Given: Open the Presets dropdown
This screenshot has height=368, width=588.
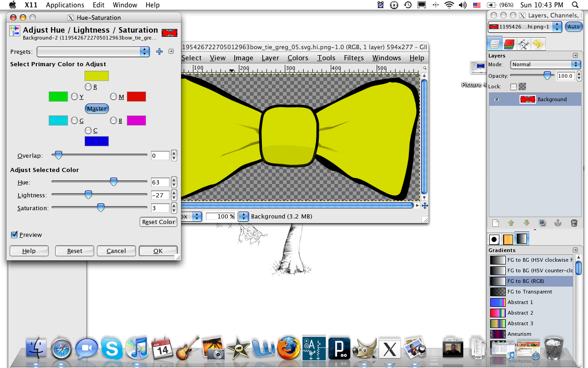Looking at the screenshot, I should (93, 52).
